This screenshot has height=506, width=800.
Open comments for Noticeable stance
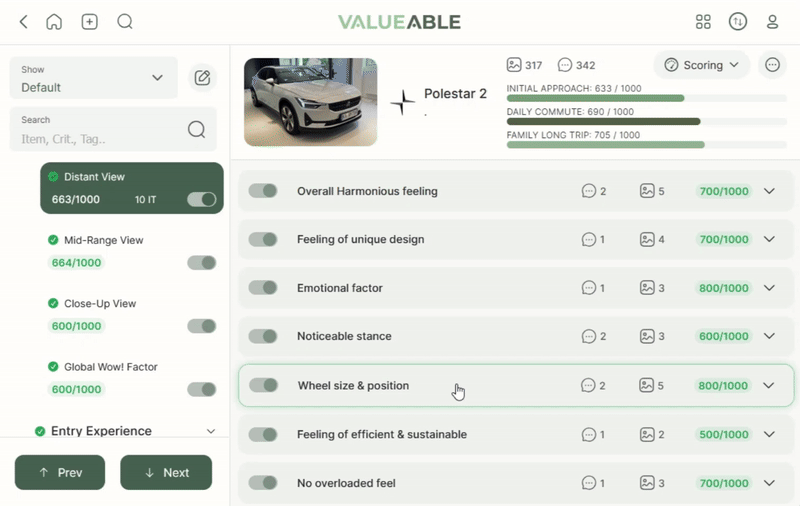point(589,336)
